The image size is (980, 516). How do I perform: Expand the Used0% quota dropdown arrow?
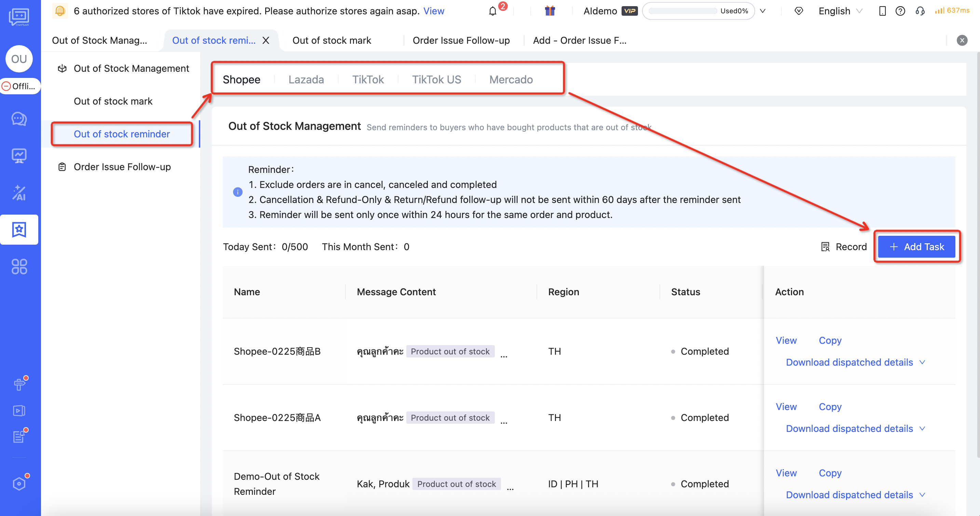(x=762, y=11)
